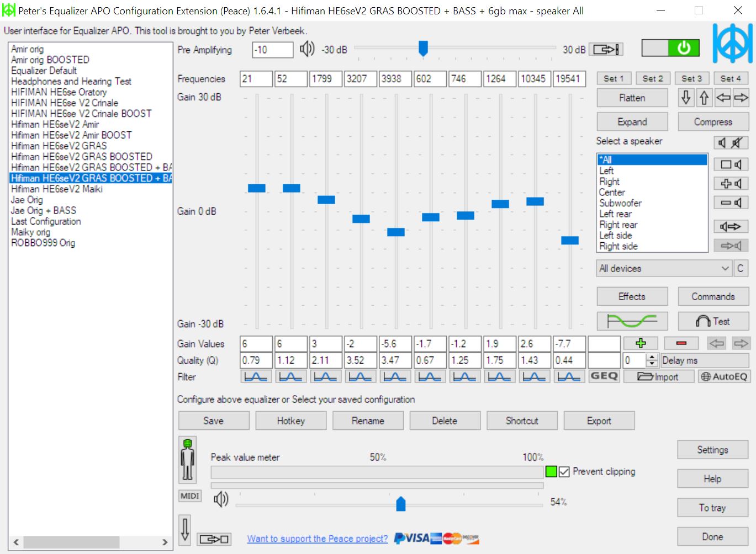Assign a Hotkey to the configuration
The width and height of the screenshot is (756, 554).
(291, 420)
